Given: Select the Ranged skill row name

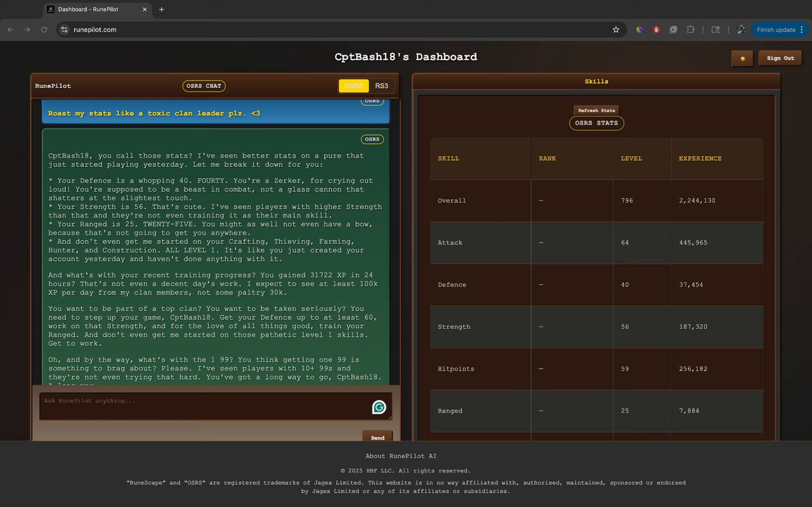Looking at the screenshot, I should (450, 411).
